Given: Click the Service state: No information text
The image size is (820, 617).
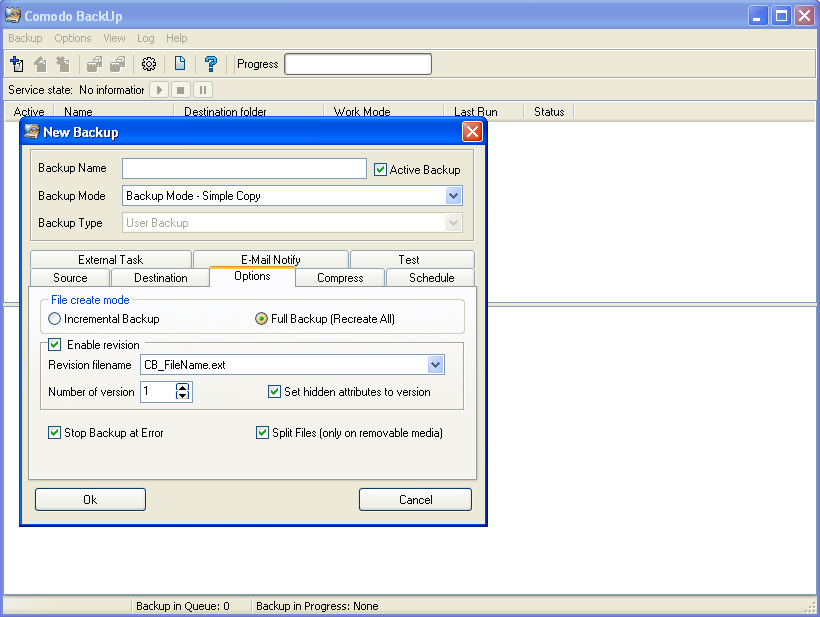Looking at the screenshot, I should point(76,90).
